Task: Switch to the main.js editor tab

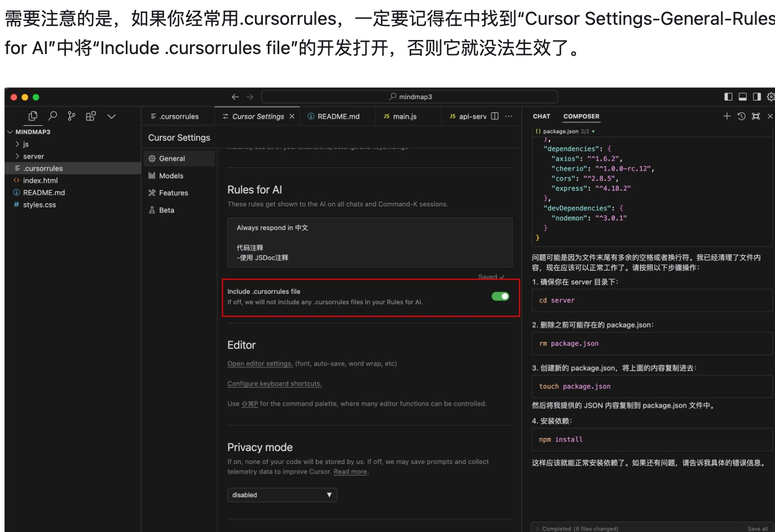Action: [404, 116]
